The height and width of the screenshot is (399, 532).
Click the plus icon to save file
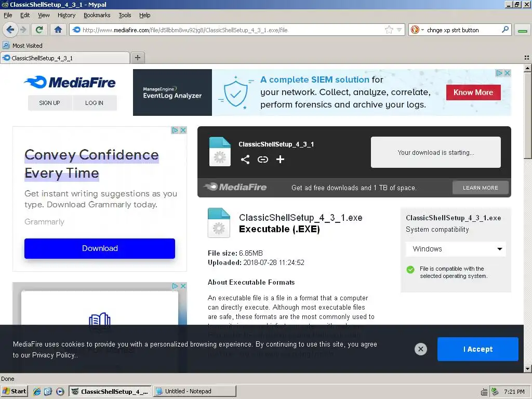[280, 159]
